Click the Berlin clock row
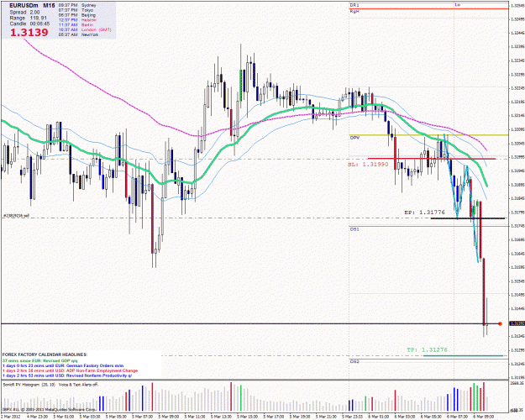Viewport: 525px width, 420px height. pyautogui.click(x=76, y=25)
